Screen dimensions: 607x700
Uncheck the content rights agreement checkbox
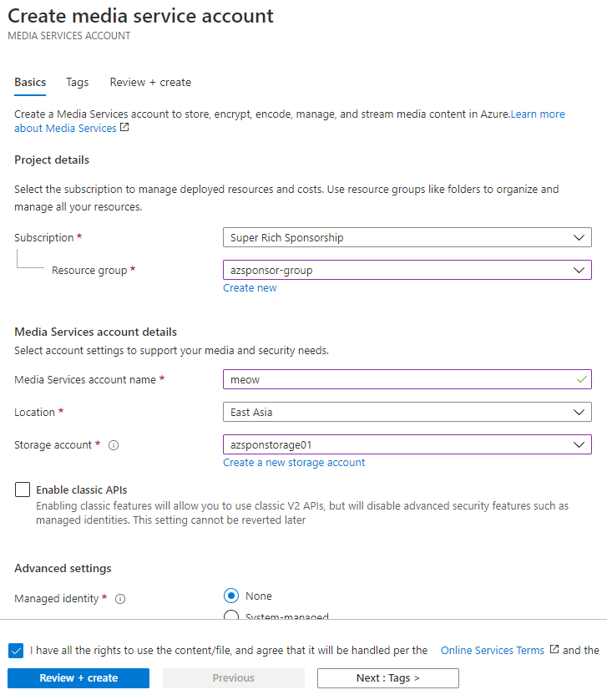point(17,651)
